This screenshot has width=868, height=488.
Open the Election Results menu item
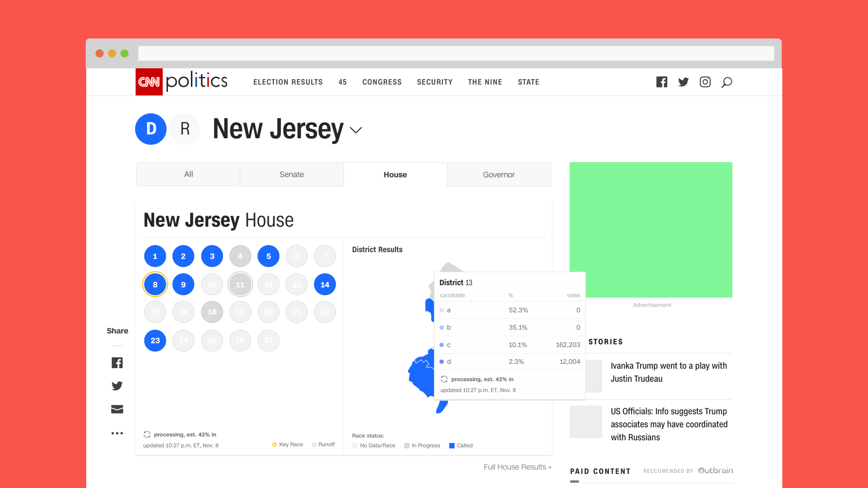pos(288,82)
